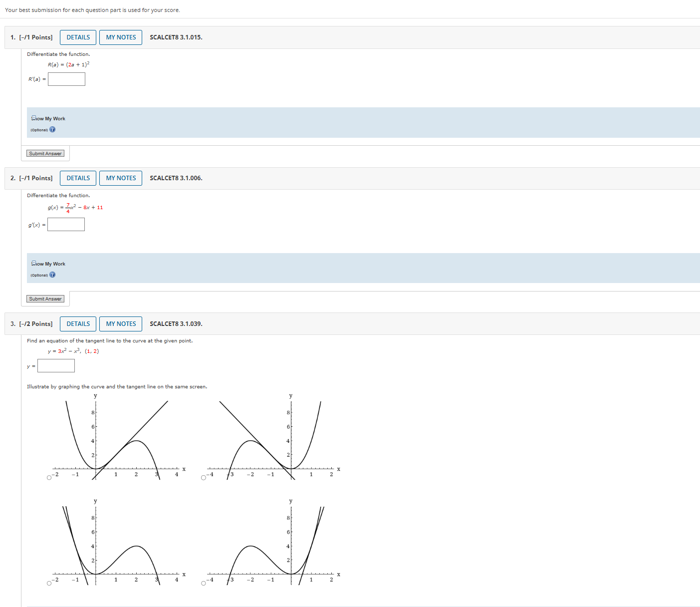700x607 pixels.
Task: Click the bottom-right graph with steep positive tangent
Action: [273, 543]
